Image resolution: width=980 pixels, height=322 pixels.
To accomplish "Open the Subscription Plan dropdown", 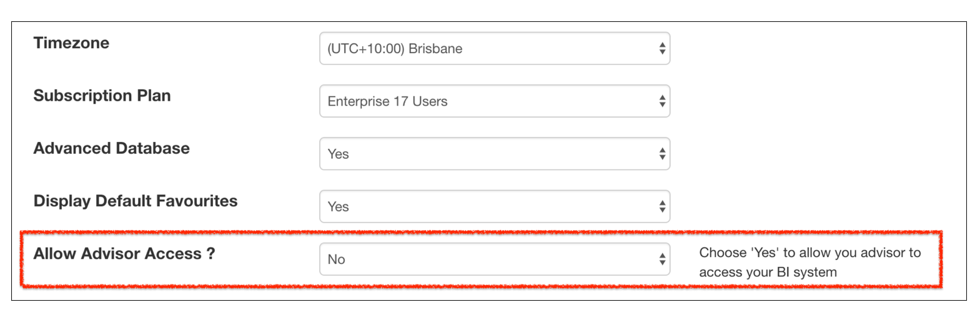I will click(495, 101).
